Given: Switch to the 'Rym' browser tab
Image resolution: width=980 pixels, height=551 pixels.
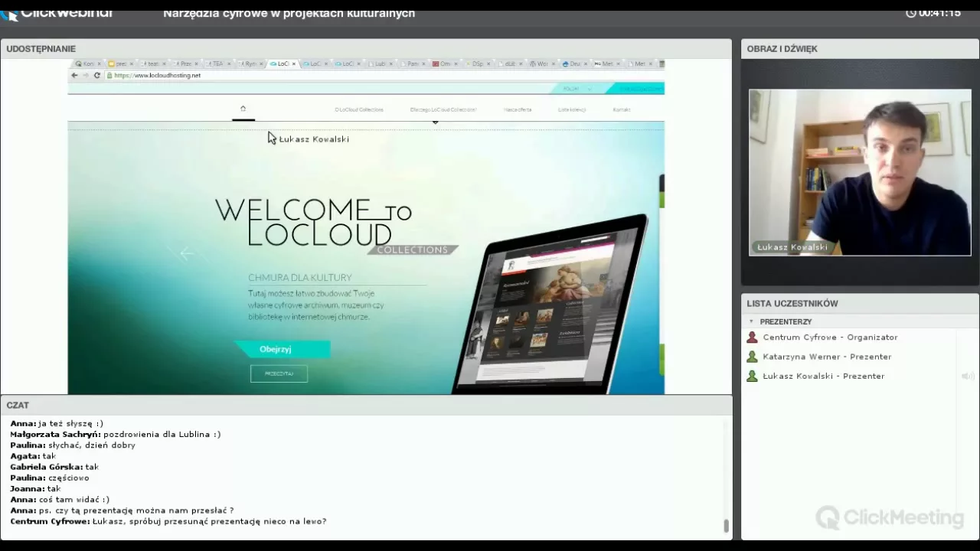Looking at the screenshot, I should [250, 64].
